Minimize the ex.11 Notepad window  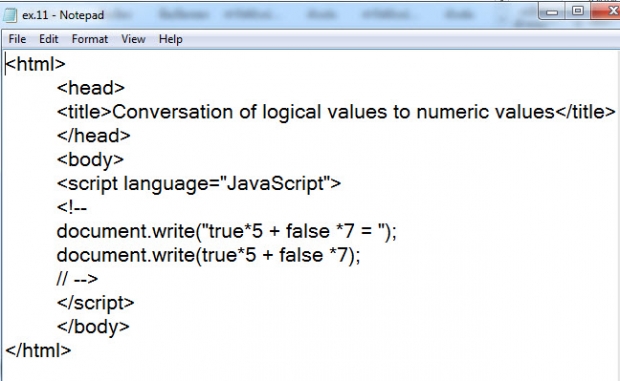click(x=552, y=12)
